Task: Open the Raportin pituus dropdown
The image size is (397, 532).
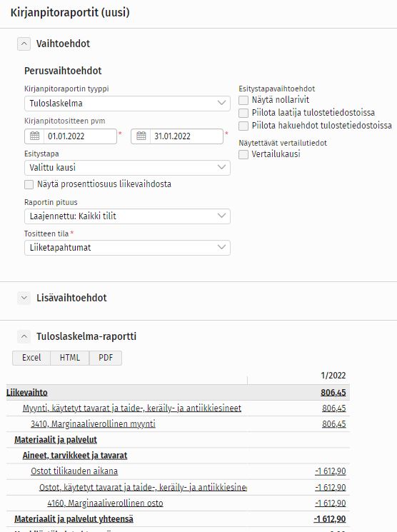Action: [x=127, y=216]
